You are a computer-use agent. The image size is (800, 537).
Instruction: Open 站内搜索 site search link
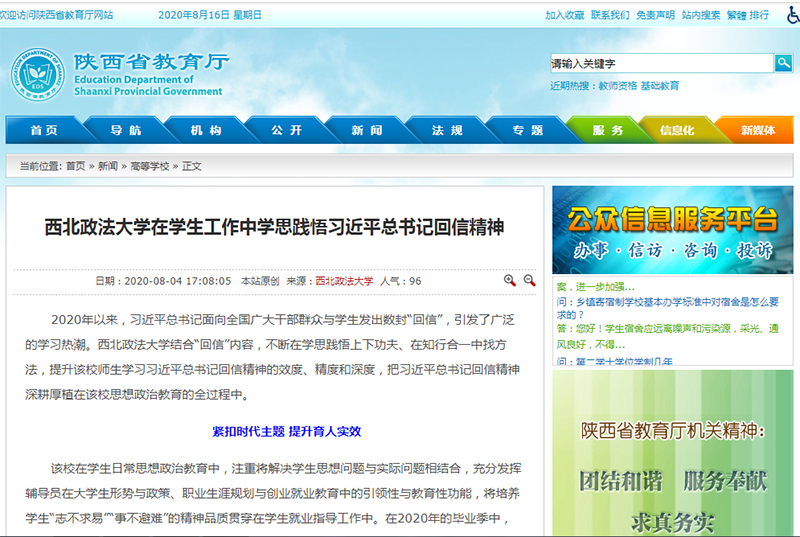tap(701, 16)
